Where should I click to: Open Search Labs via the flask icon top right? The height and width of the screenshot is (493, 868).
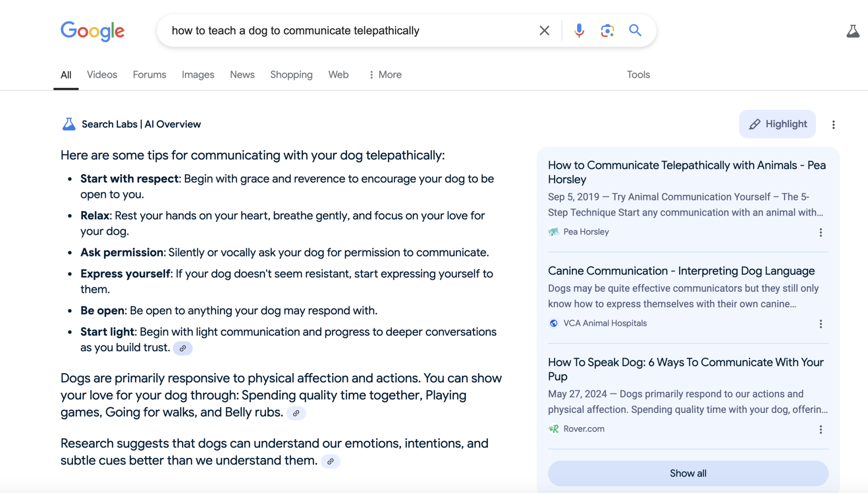853,30
